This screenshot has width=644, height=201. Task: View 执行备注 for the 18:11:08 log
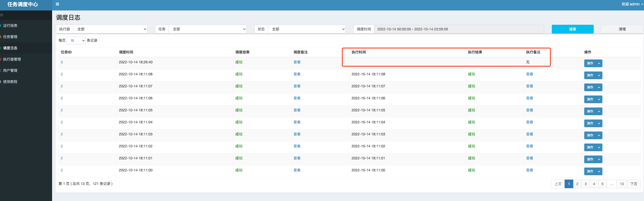[x=529, y=74]
